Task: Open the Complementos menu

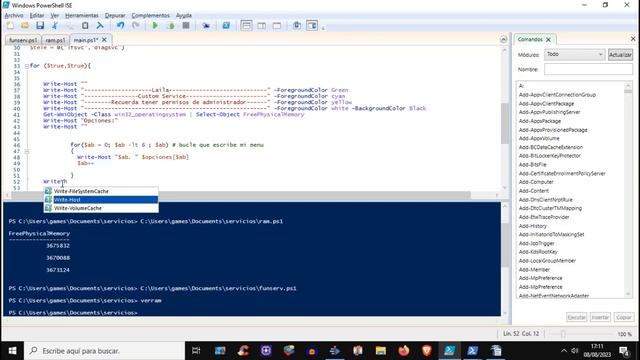Action: point(150,15)
